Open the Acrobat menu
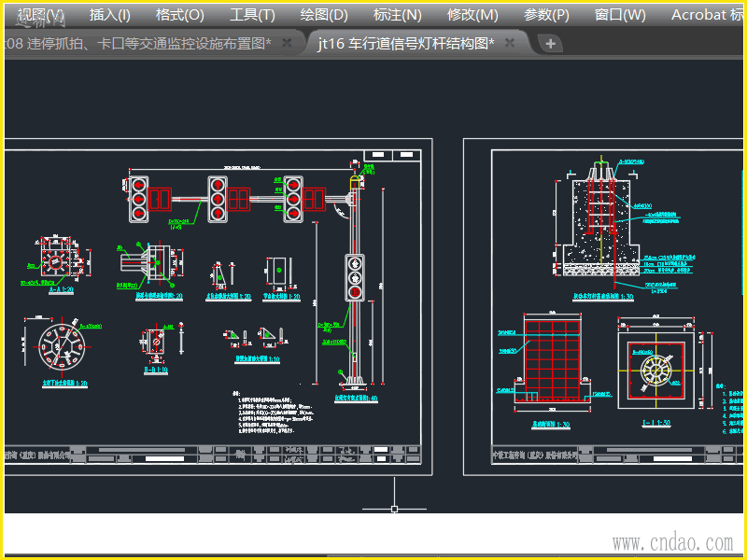 [707, 15]
